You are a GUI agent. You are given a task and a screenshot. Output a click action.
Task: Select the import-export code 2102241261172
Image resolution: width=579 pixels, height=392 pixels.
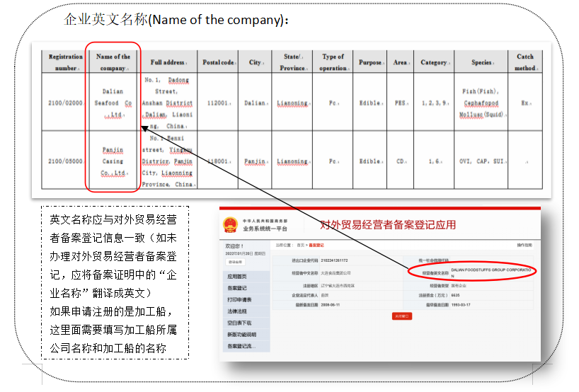[x=334, y=260]
